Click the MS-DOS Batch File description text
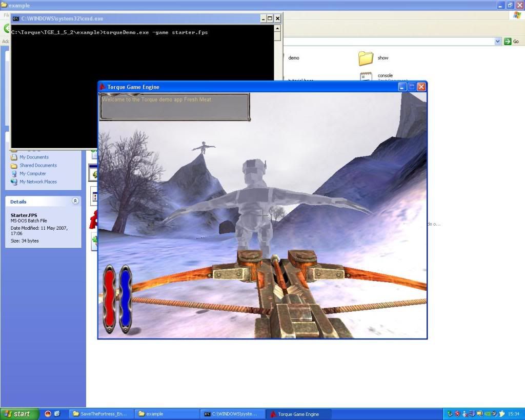 click(x=29, y=221)
